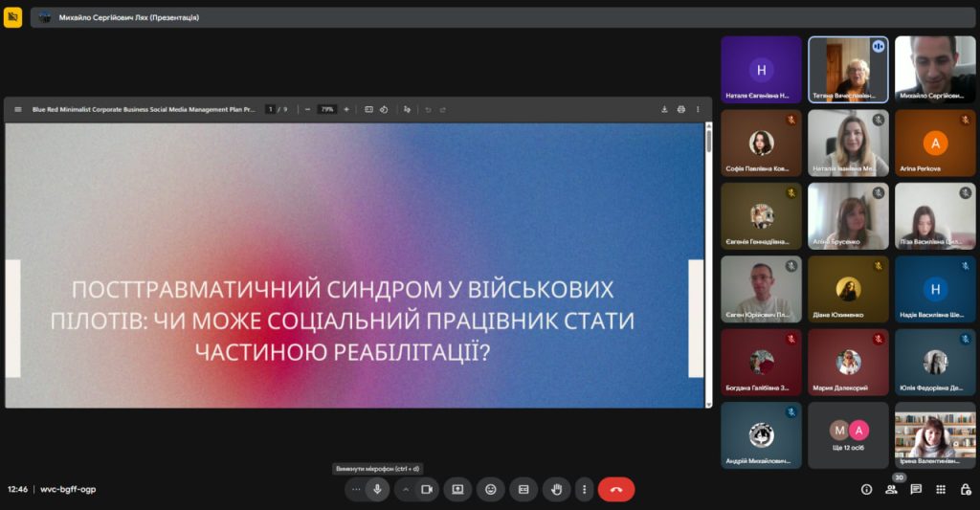Open PDF viewer more actions menu

[698, 109]
